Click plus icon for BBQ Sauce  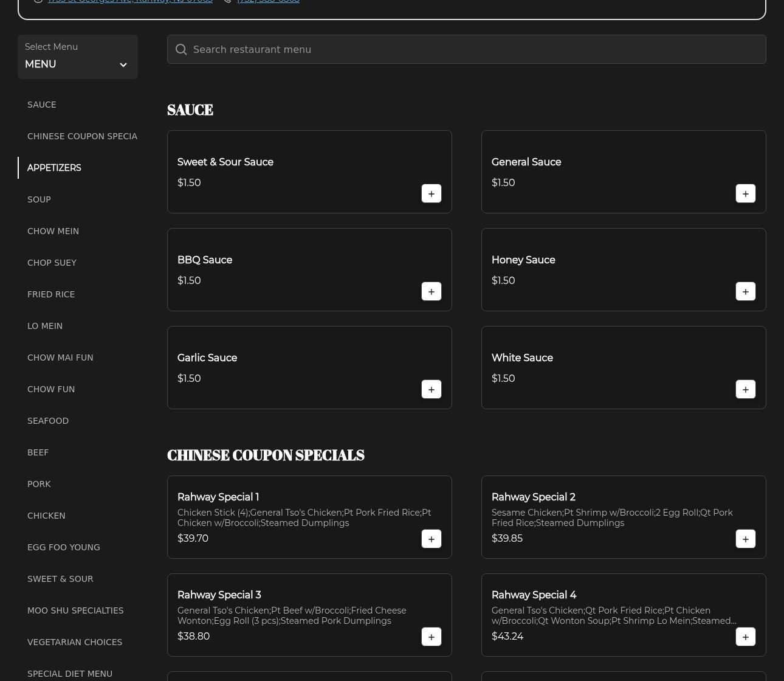(x=431, y=291)
